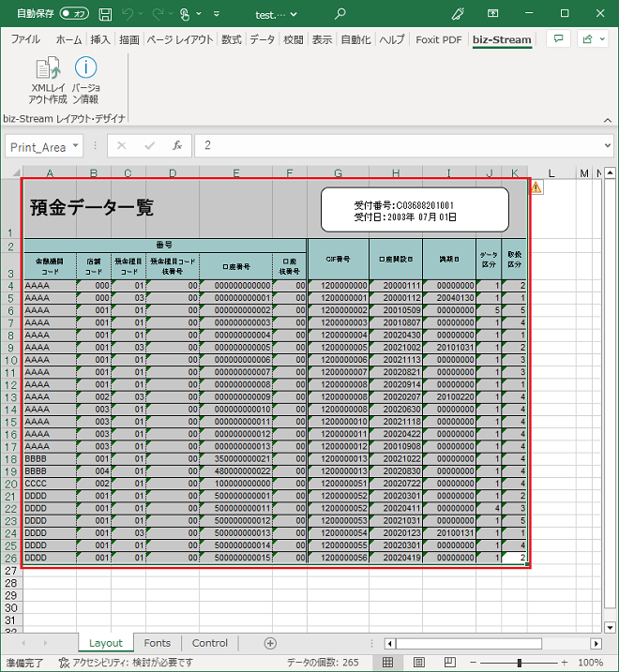Switch to the 表示 tab

[x=322, y=39]
